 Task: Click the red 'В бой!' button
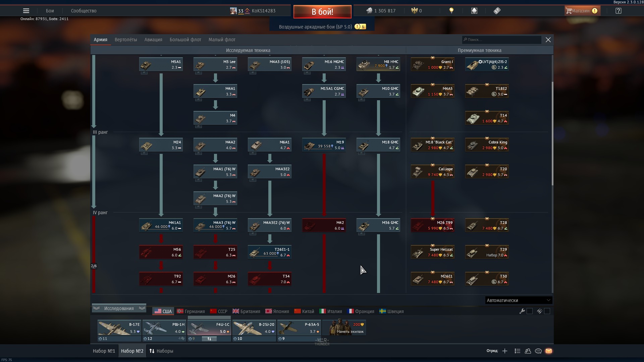point(322,12)
